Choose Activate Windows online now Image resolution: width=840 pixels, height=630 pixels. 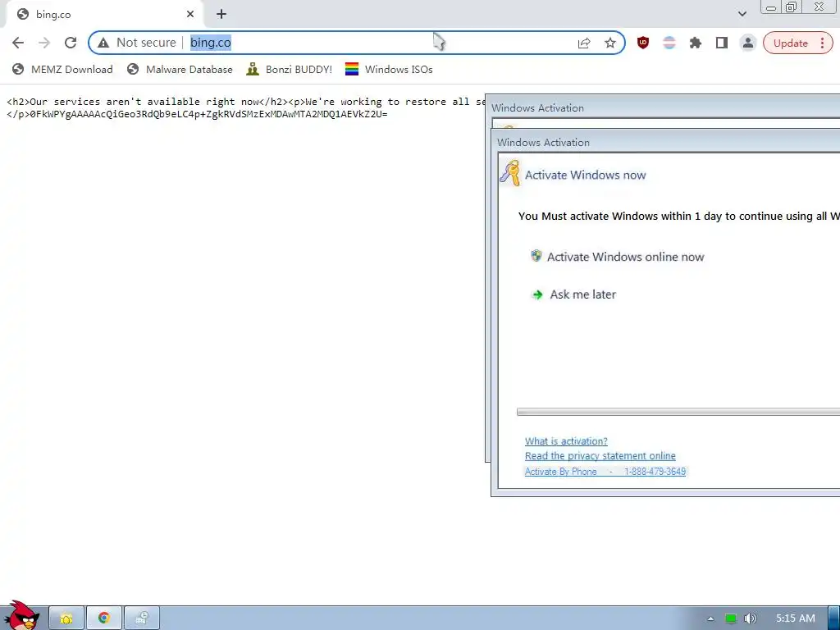(x=617, y=257)
